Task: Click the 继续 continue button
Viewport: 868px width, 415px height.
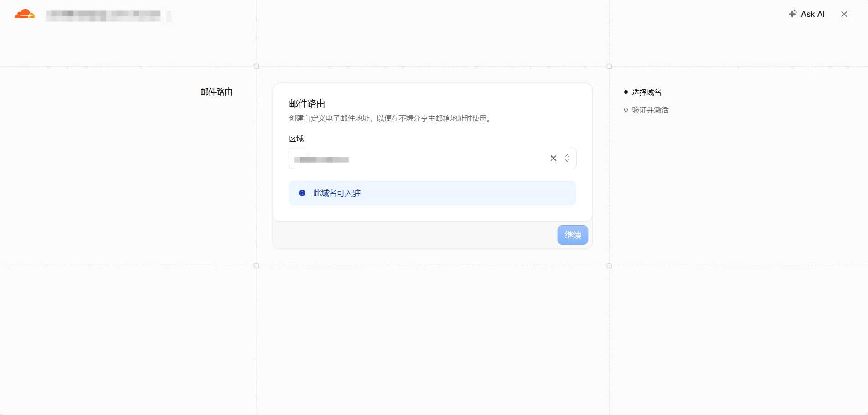Action: [x=573, y=235]
